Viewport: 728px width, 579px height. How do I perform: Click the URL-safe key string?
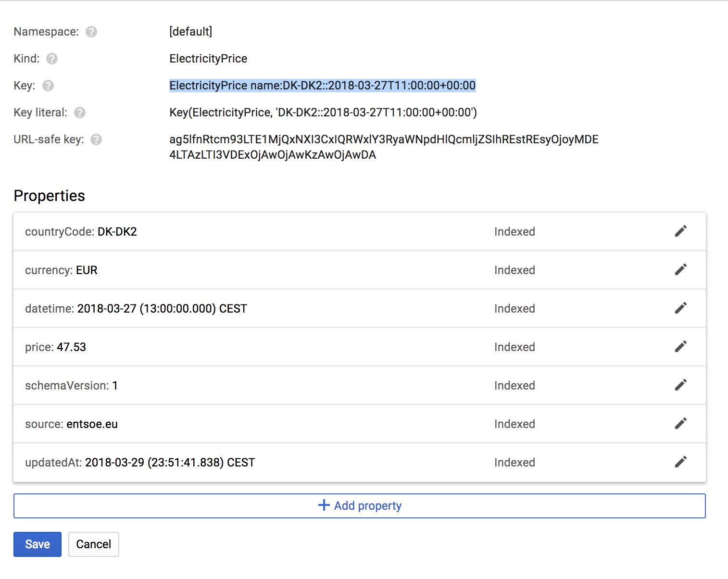[x=384, y=147]
